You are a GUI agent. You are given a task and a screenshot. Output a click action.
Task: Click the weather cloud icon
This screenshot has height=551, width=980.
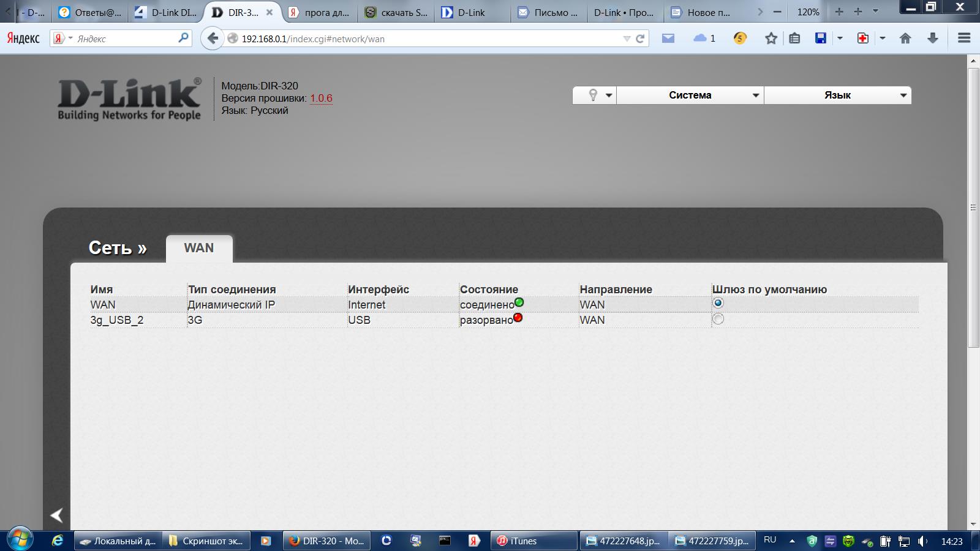[704, 38]
